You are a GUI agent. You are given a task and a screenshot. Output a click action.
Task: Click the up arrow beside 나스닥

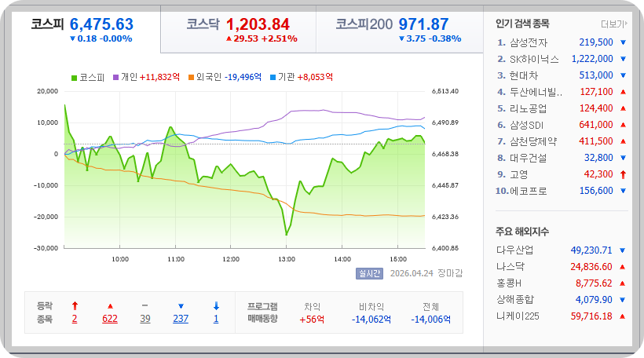click(622, 267)
